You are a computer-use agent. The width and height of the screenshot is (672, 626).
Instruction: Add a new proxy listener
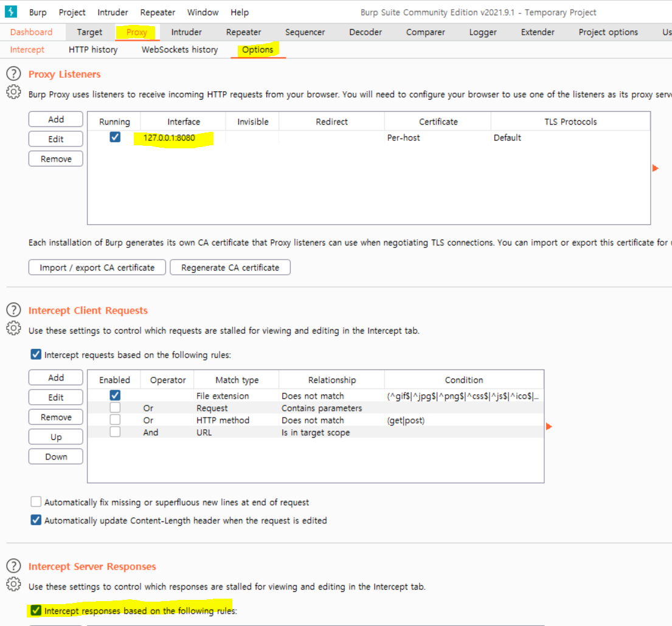56,119
